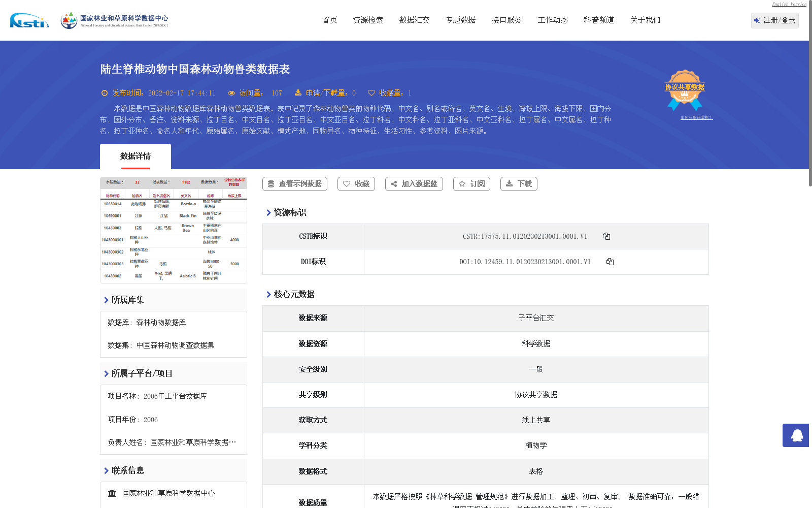
Task: Click the institution icon next to 国家林业和草原科学数据中心
Action: click(x=112, y=493)
